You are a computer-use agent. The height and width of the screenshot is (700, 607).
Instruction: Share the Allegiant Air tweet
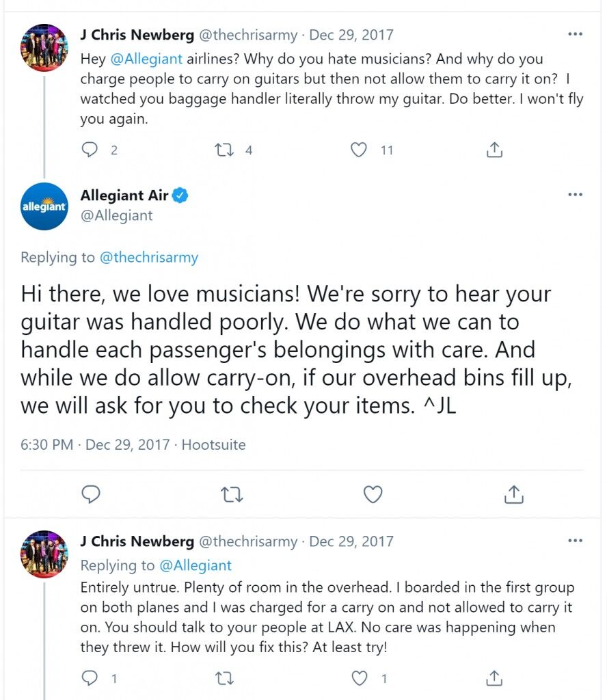pyautogui.click(x=514, y=494)
